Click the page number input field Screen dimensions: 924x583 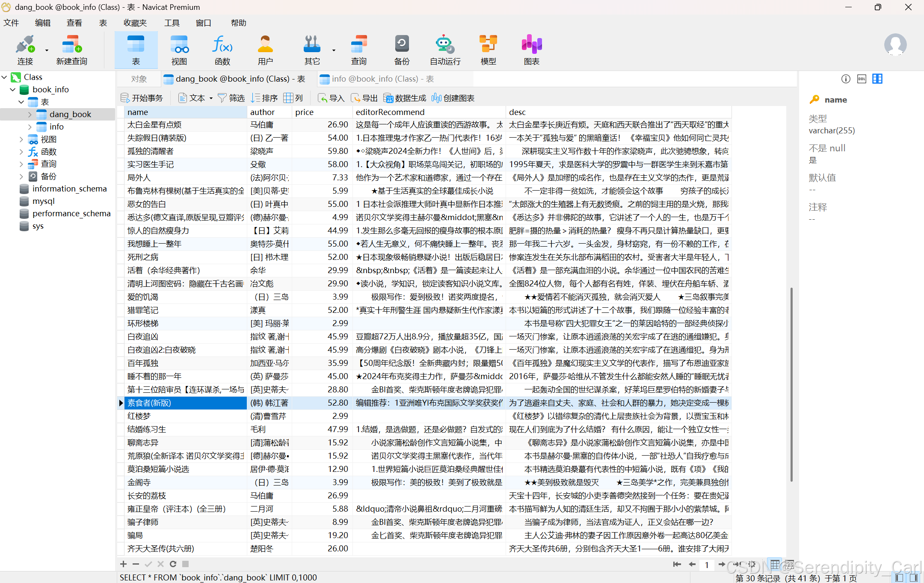pos(707,565)
